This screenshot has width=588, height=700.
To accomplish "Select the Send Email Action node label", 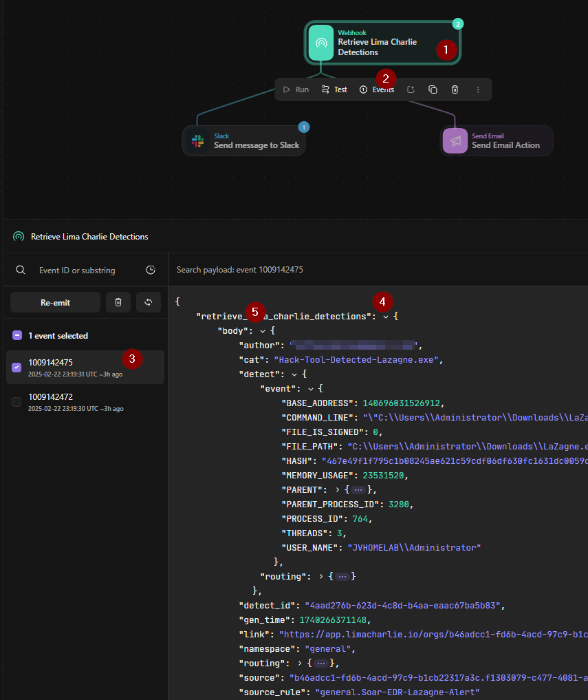I will [505, 145].
